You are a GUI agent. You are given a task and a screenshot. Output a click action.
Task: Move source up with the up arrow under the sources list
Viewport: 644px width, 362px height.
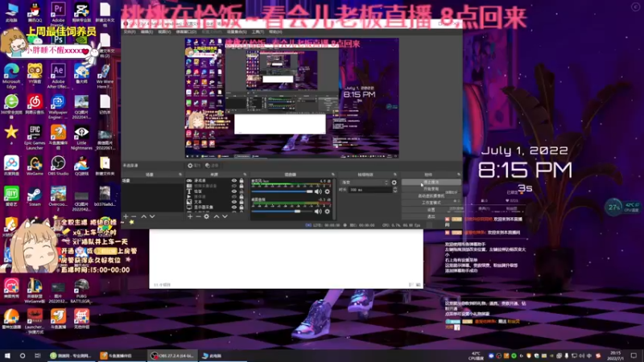pos(217,216)
